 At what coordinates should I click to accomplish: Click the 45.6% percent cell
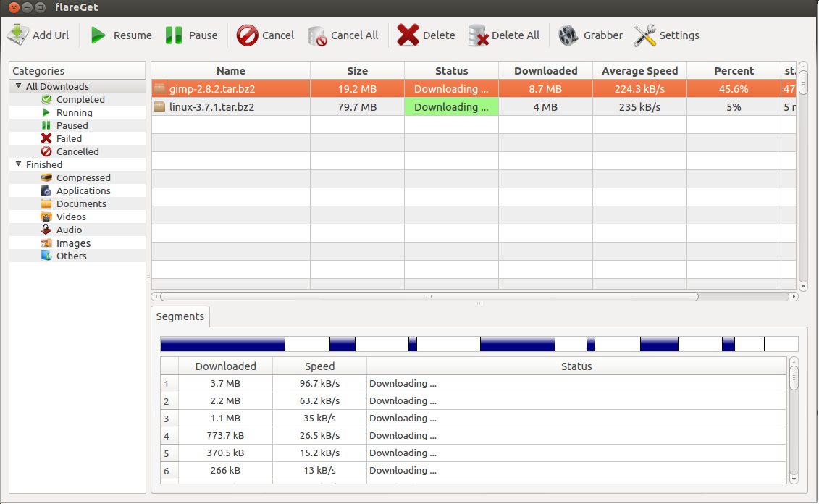(x=734, y=89)
